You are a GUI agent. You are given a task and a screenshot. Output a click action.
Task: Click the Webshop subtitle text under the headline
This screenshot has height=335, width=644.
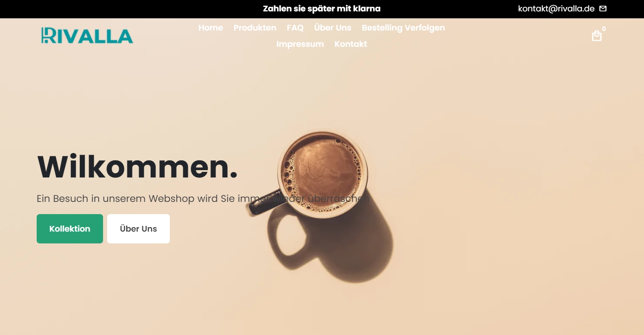(203, 199)
